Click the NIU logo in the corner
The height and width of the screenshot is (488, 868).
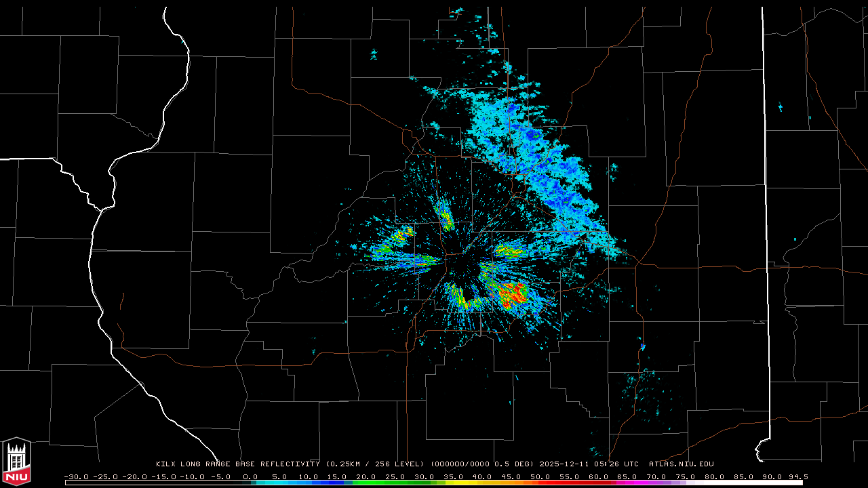pyautogui.click(x=16, y=462)
